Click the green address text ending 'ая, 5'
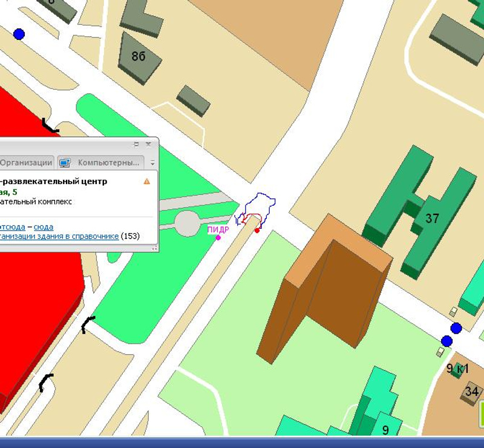This screenshot has height=448, width=484. (8, 192)
